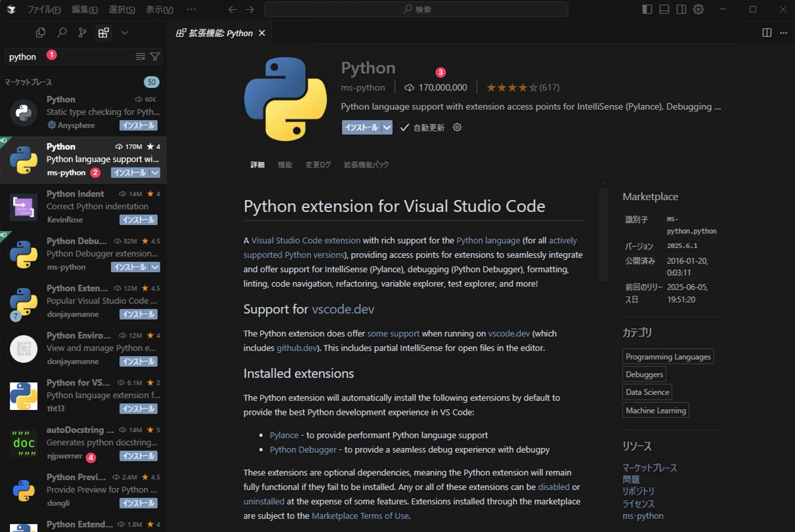Screen dimensions: 795x532
Task: Open the 表示 menu
Action: pyautogui.click(x=160, y=10)
